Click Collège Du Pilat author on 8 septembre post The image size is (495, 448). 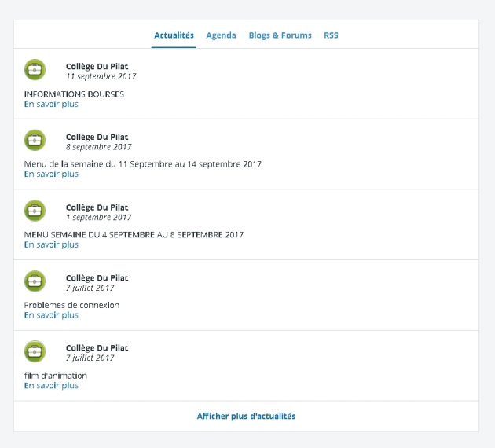pyautogui.click(x=97, y=138)
